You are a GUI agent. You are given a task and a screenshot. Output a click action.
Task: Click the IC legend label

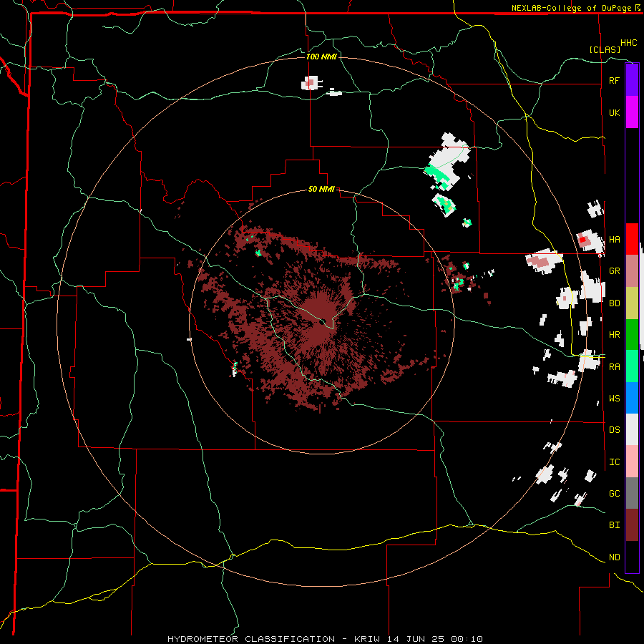click(614, 462)
